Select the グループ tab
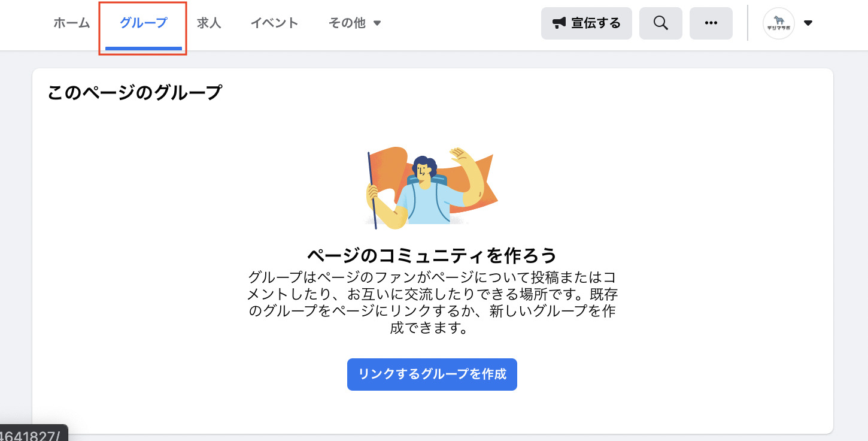 [144, 23]
